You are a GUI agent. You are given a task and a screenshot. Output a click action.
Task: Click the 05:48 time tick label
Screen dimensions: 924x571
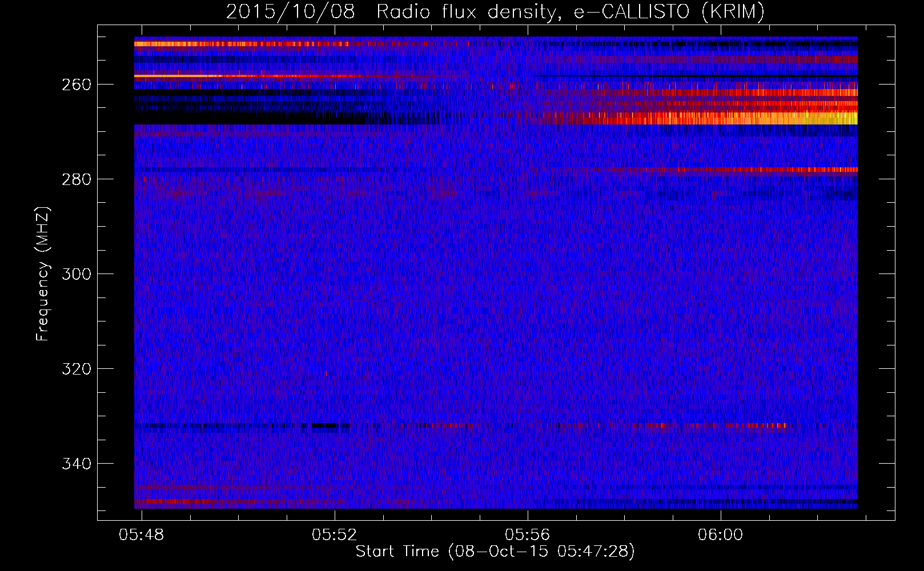tap(141, 534)
